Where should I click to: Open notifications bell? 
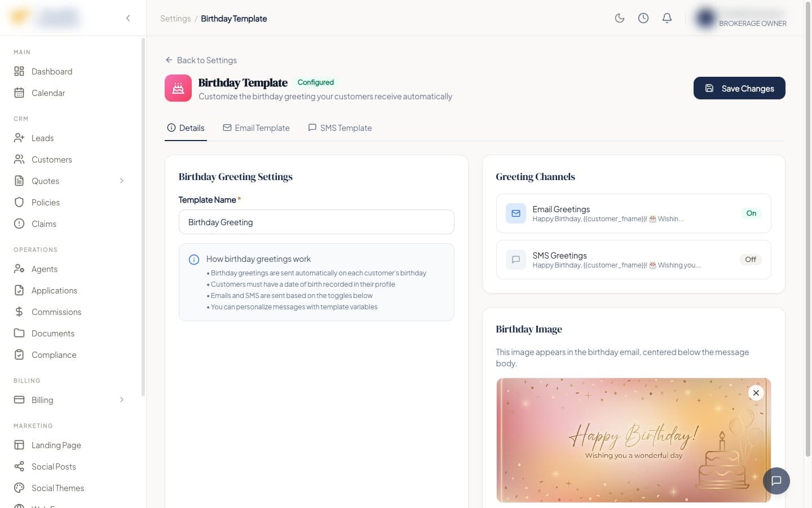tap(667, 18)
